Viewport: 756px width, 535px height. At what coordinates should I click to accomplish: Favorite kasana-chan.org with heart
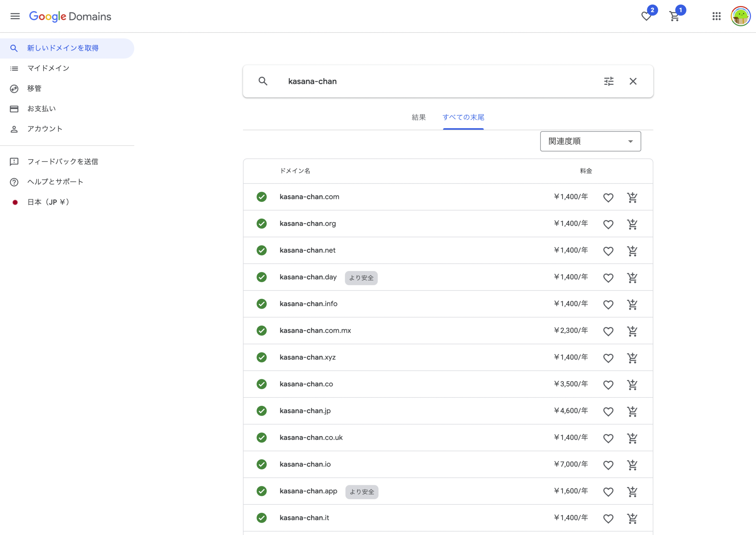coord(608,224)
